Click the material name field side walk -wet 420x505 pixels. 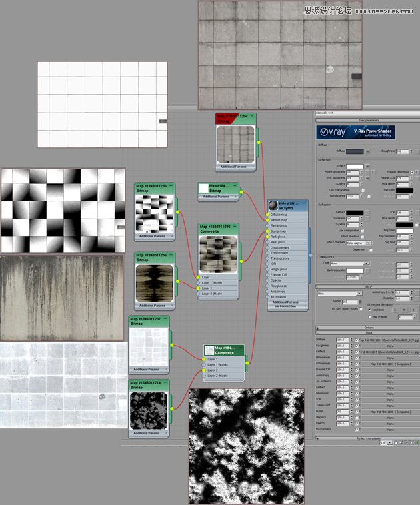(x=367, y=113)
